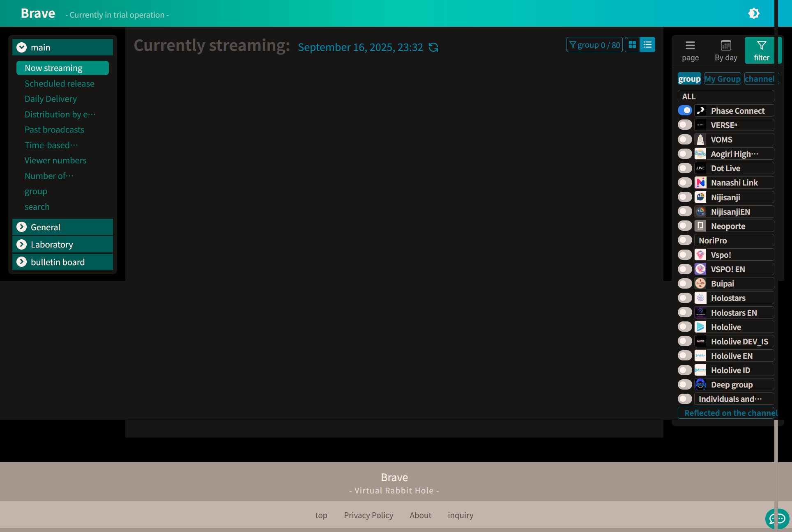Screen dimensions: 792x532
Task: Toggle dark/light theme icon in header
Action: [x=753, y=14]
